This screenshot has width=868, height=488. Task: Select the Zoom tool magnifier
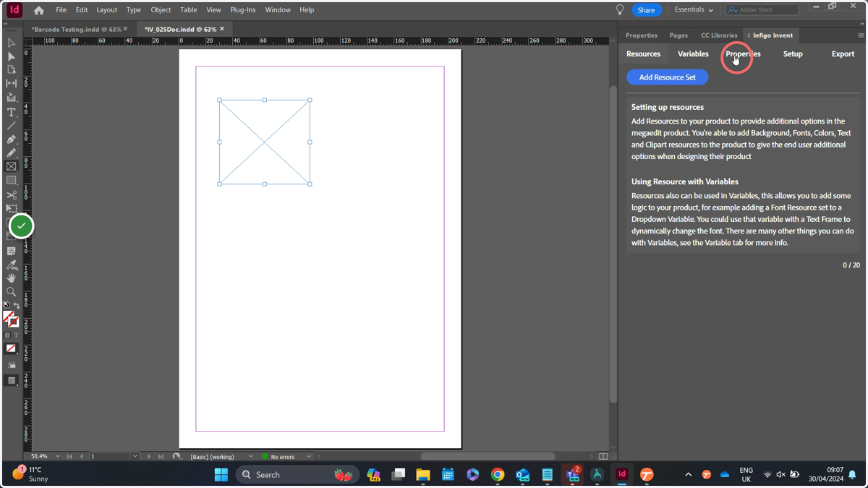pyautogui.click(x=11, y=292)
